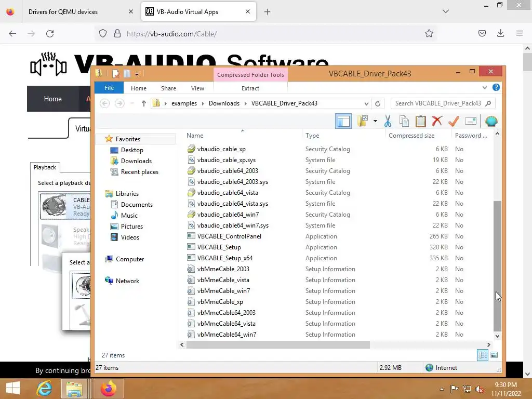
Task: Switch to Details view icon
Action: (x=483, y=355)
